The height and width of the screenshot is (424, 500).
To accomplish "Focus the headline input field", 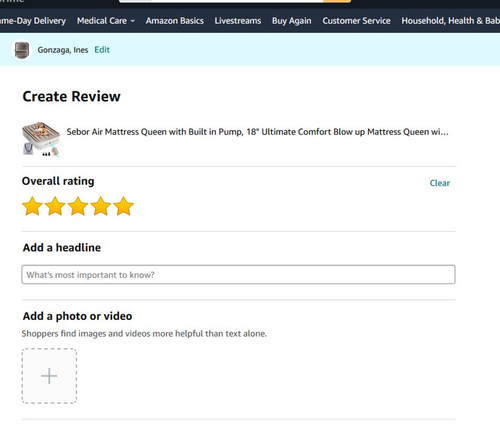I will 238,275.
